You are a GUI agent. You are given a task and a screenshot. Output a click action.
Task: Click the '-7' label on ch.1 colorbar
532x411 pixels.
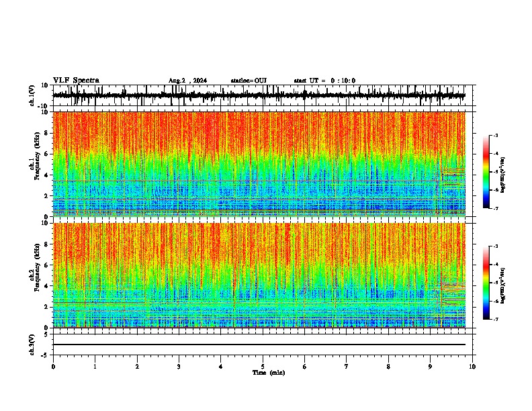(496, 208)
